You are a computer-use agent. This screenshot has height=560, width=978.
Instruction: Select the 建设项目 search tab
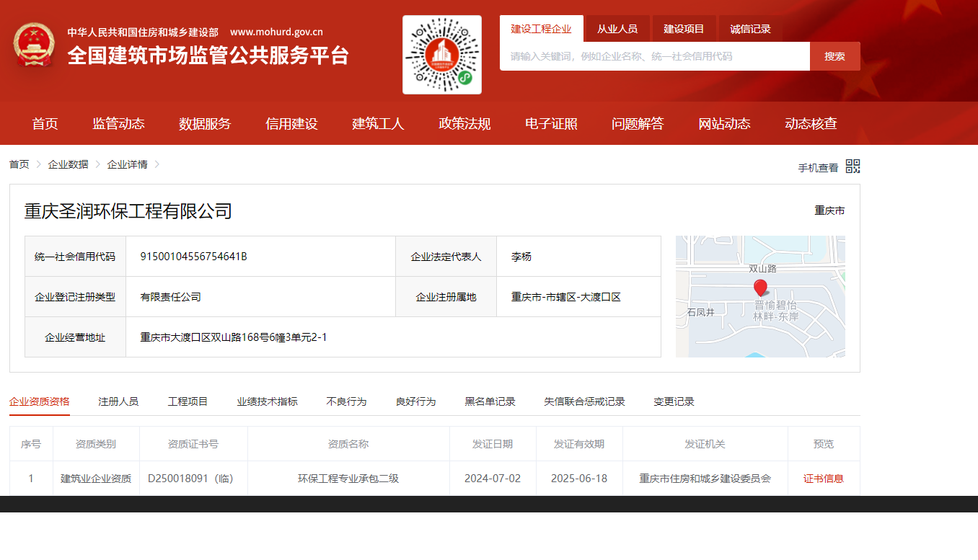tap(684, 29)
